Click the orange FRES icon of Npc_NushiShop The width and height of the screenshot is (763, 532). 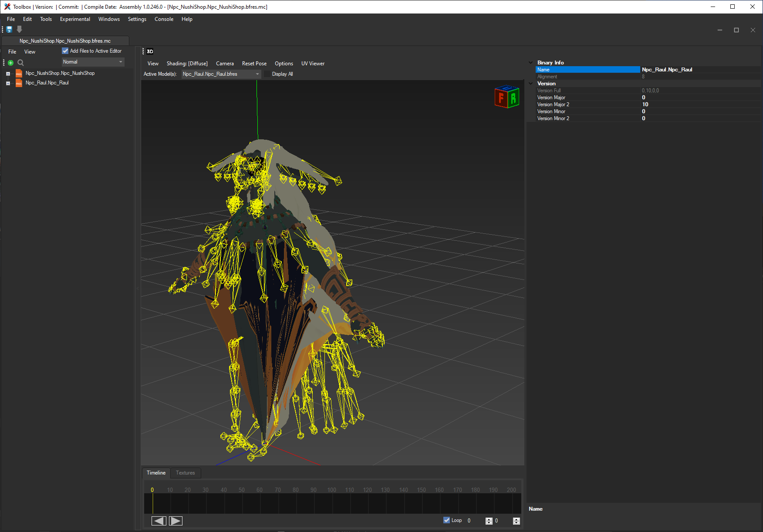19,74
